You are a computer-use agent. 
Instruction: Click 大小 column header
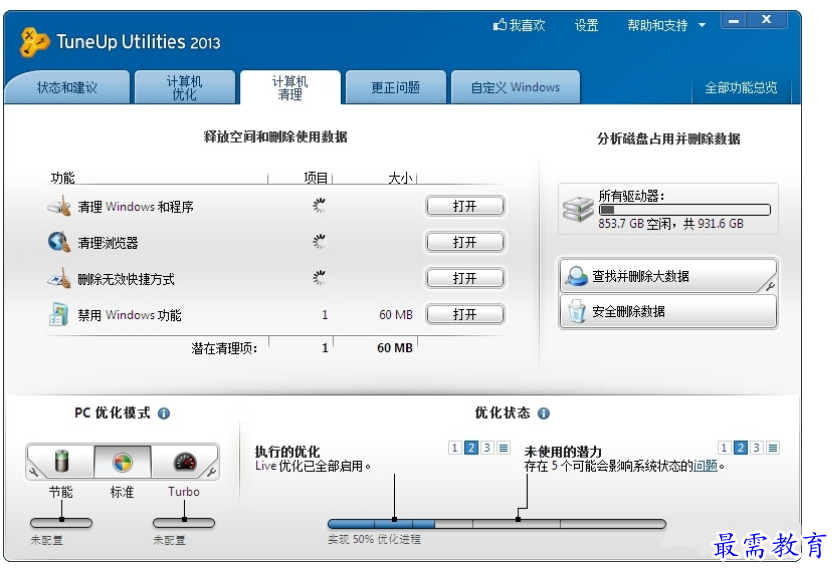coord(400,178)
